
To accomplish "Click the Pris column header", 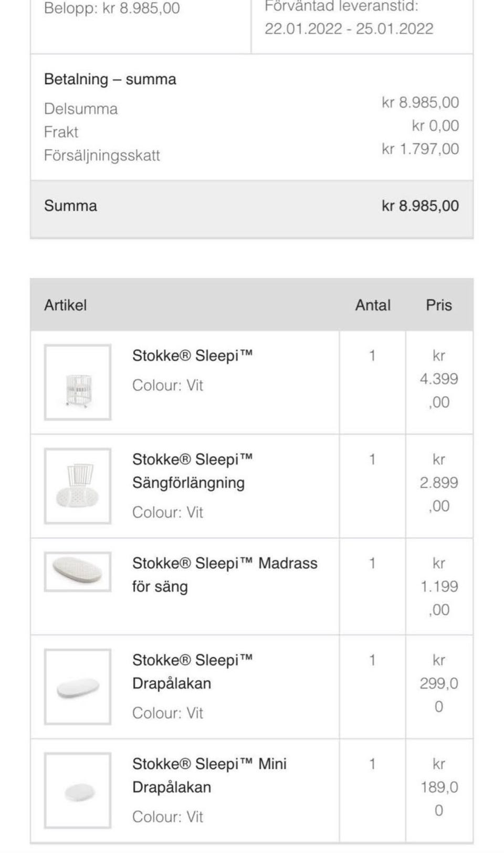I will [x=438, y=305].
